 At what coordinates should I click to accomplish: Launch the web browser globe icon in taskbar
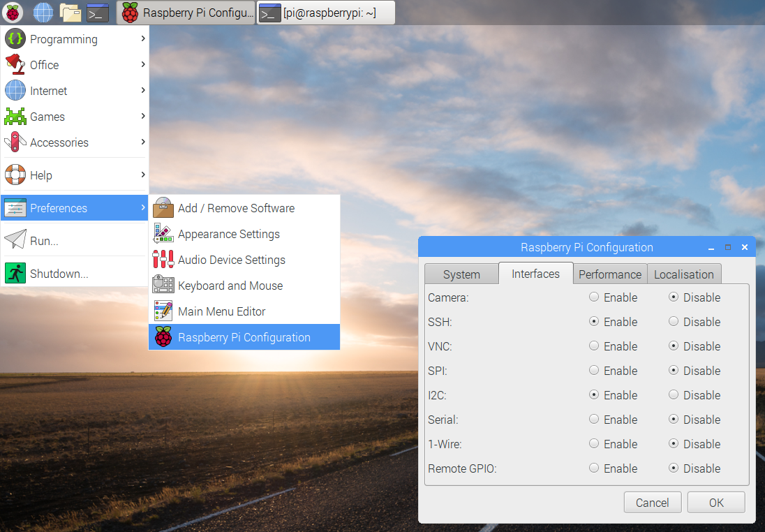click(43, 12)
